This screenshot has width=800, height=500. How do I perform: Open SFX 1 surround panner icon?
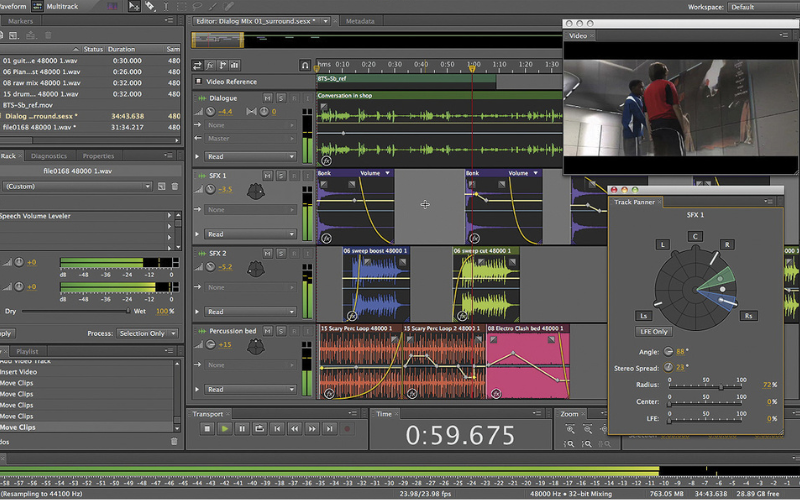pos(257,190)
